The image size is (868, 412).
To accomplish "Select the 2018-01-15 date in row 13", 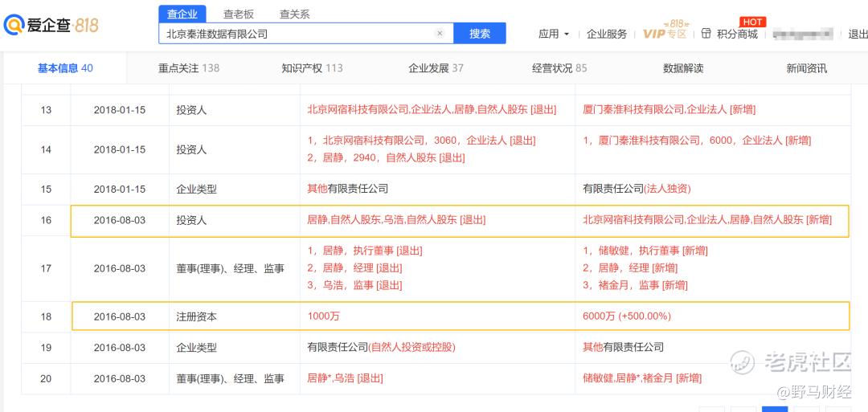I will [120, 109].
